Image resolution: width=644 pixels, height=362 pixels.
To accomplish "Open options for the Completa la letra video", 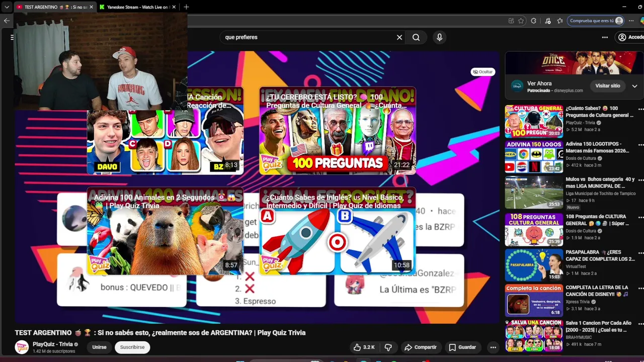I will (640, 289).
